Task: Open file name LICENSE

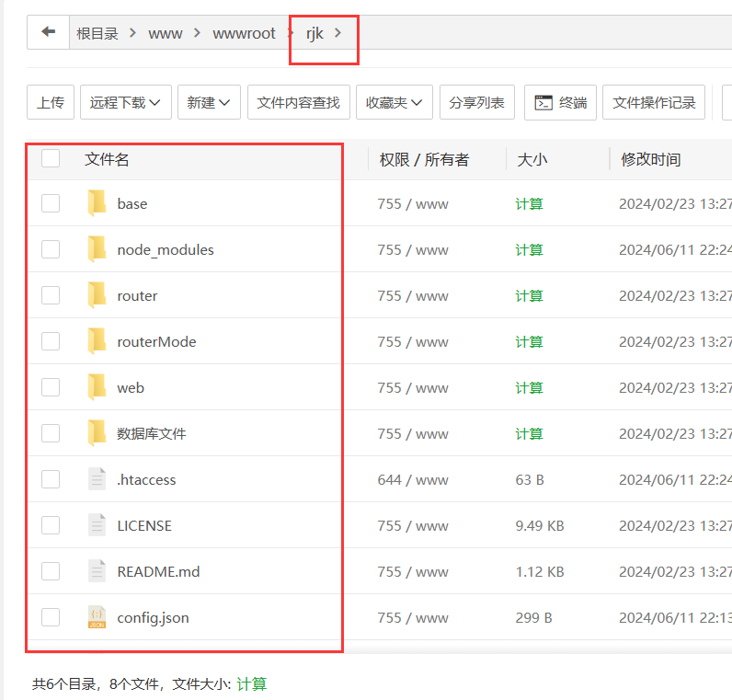Action: point(144,526)
